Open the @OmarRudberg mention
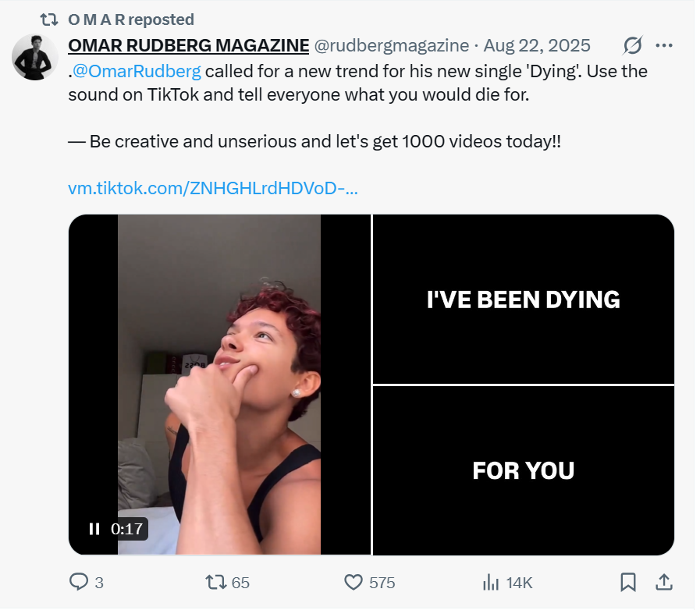This screenshot has height=610, width=700. click(137, 72)
